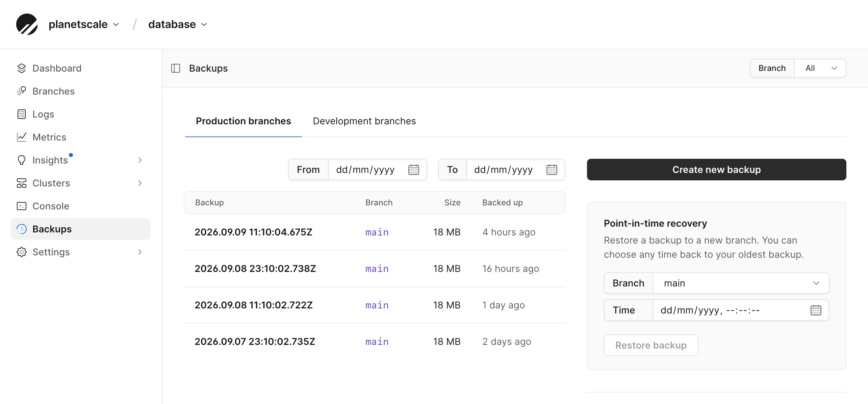Click the '1 day ago' cell

coord(504,305)
